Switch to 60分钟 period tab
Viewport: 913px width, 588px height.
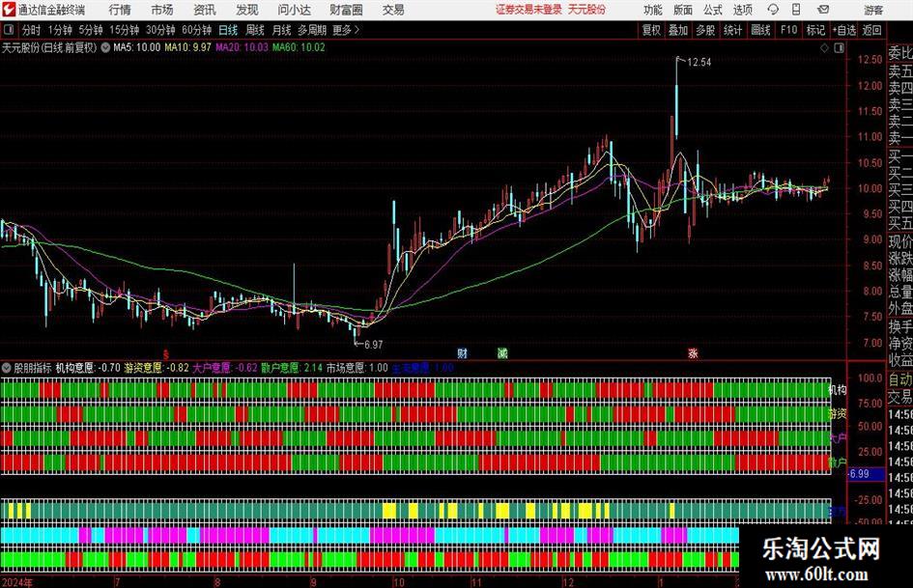click(x=196, y=30)
